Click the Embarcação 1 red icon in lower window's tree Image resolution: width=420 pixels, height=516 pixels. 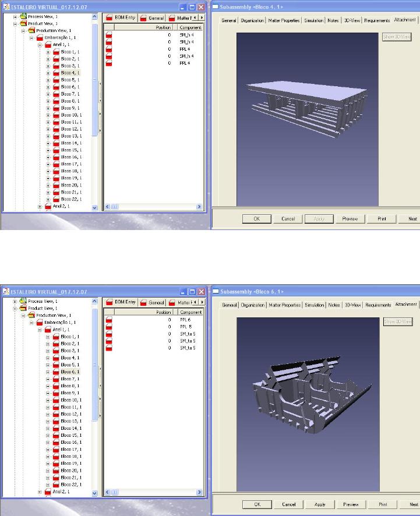(40, 322)
